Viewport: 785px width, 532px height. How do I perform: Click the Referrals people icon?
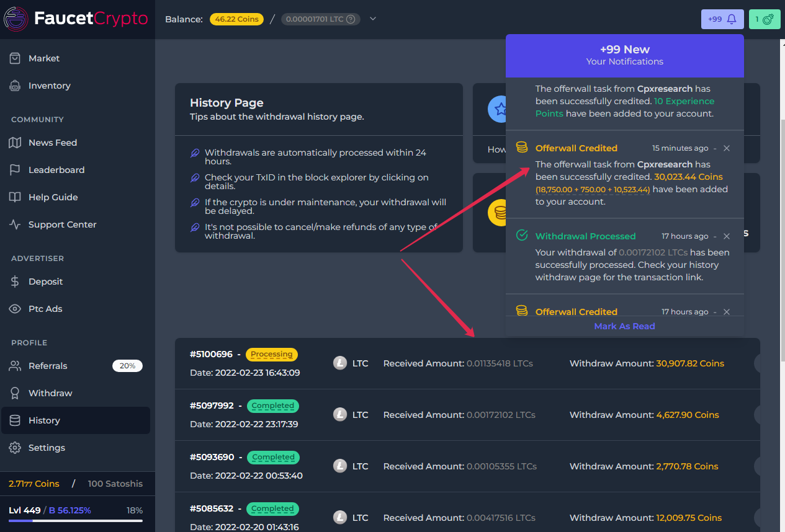tap(16, 366)
